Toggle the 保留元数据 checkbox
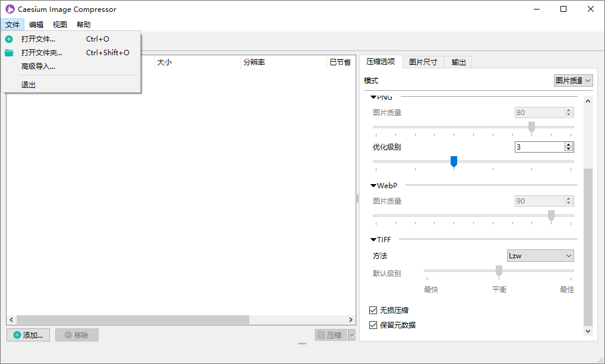This screenshot has height=364, width=605. click(x=373, y=325)
